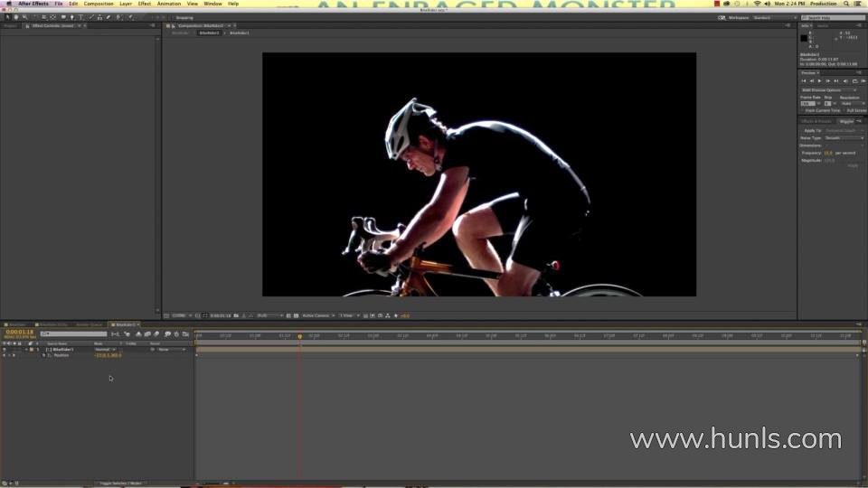868x488 pixels.
Task: Switch to Render Queue timeline tab
Action: click(90, 324)
